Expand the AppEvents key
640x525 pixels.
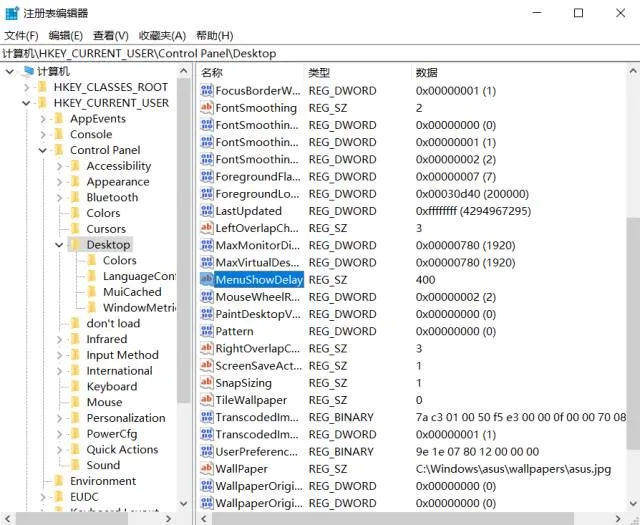point(43,119)
